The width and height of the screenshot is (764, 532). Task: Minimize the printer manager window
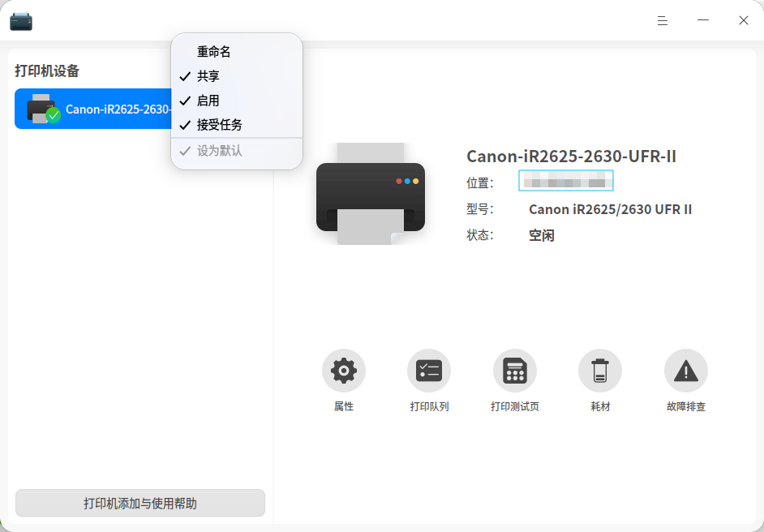pos(702,20)
